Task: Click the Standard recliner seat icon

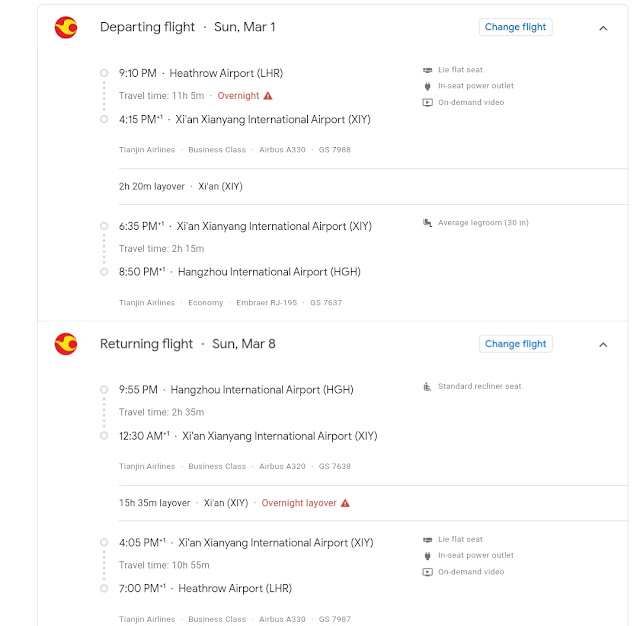Action: [x=427, y=386]
